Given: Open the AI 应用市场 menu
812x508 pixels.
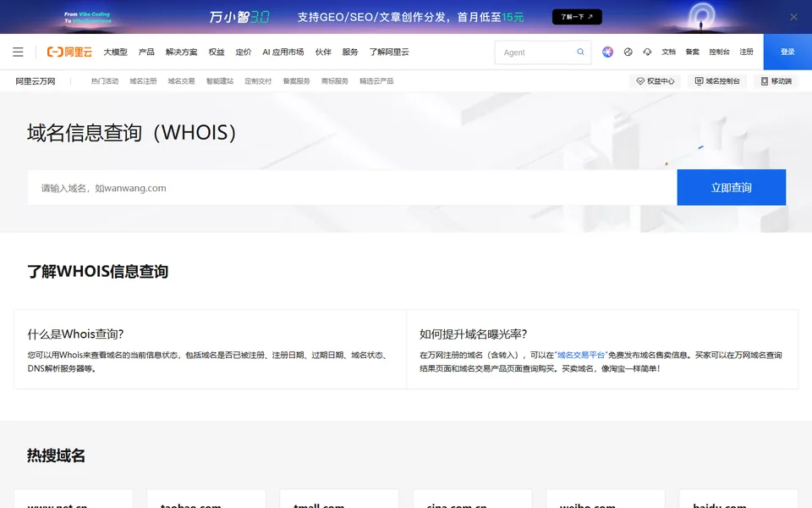Looking at the screenshot, I should click(283, 52).
